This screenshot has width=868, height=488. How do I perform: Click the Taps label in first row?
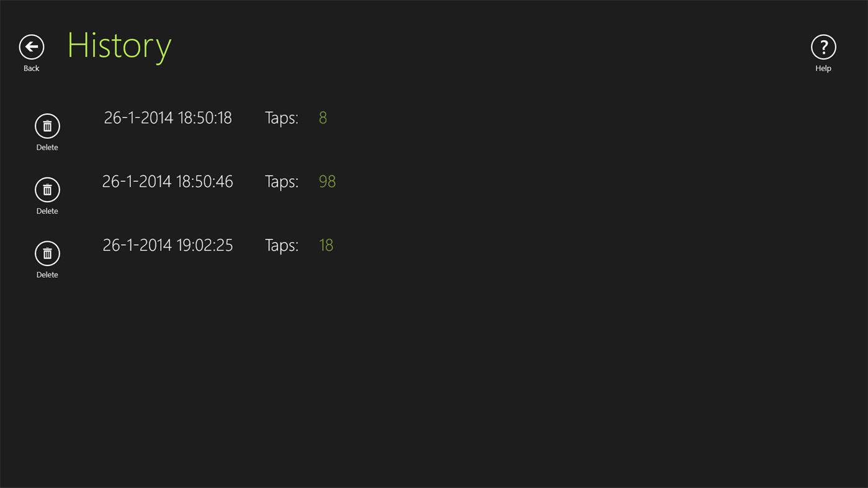[282, 118]
